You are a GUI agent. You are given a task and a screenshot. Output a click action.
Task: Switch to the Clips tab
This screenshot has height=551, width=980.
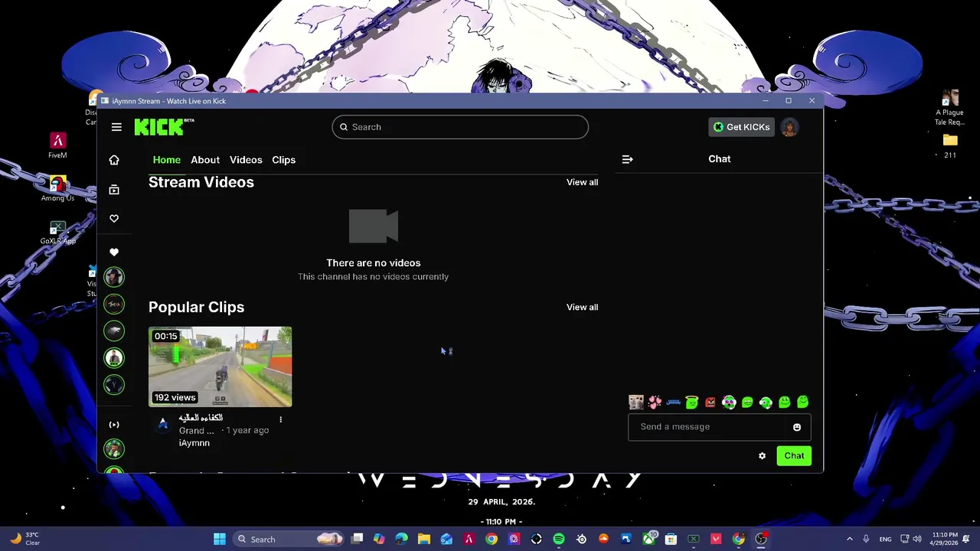pyautogui.click(x=284, y=160)
